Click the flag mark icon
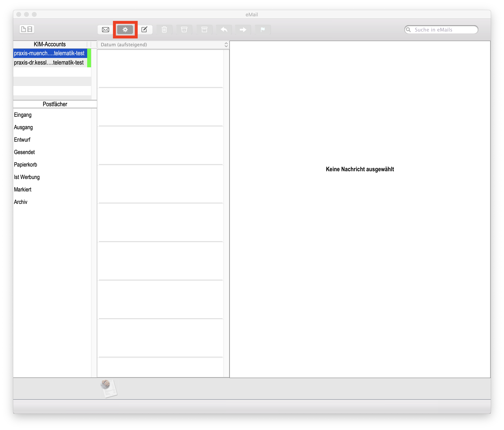The image size is (504, 430). point(263,30)
